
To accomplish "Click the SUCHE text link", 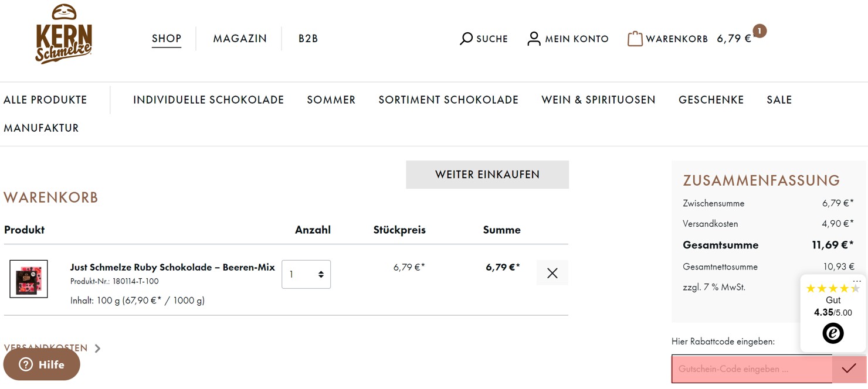I will (492, 39).
